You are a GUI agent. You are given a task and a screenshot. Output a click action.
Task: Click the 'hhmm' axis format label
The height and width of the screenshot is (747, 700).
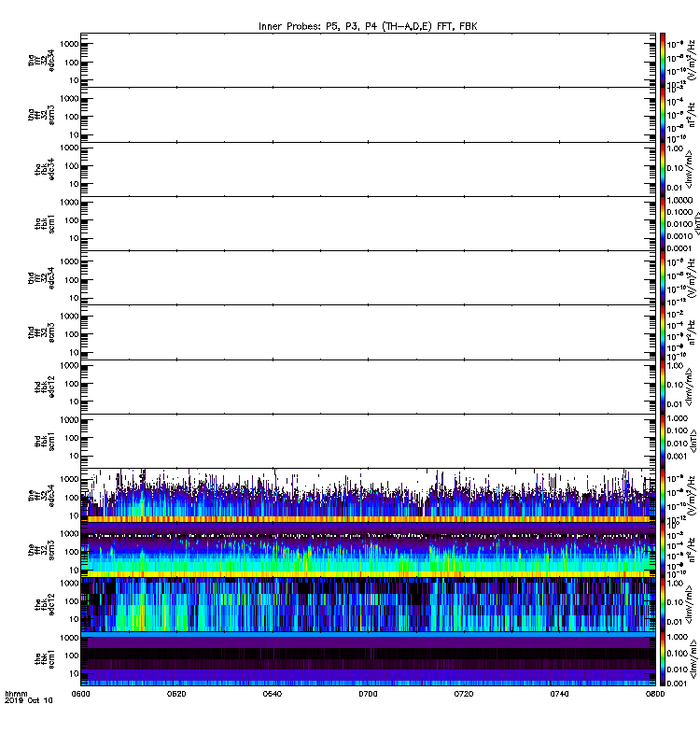[16, 694]
